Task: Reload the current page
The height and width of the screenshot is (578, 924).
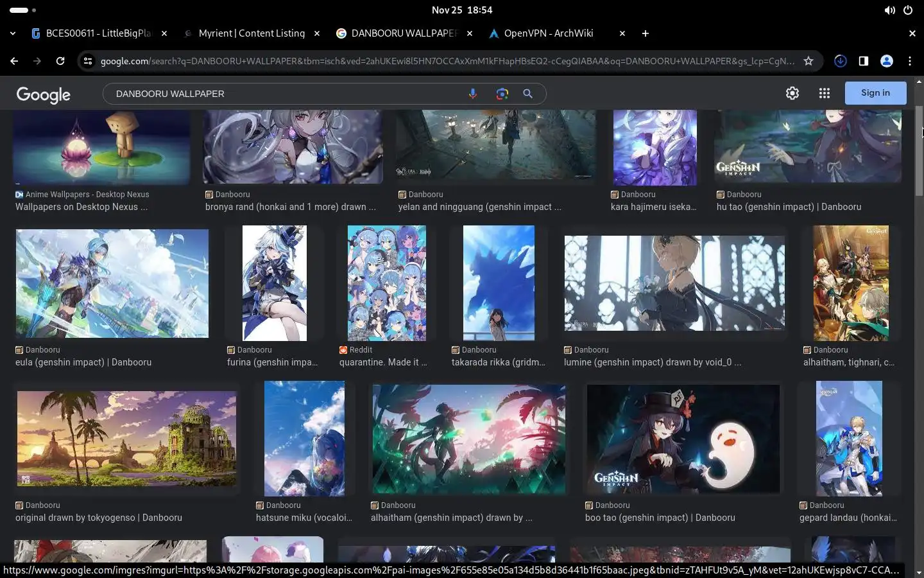Action: click(x=60, y=61)
